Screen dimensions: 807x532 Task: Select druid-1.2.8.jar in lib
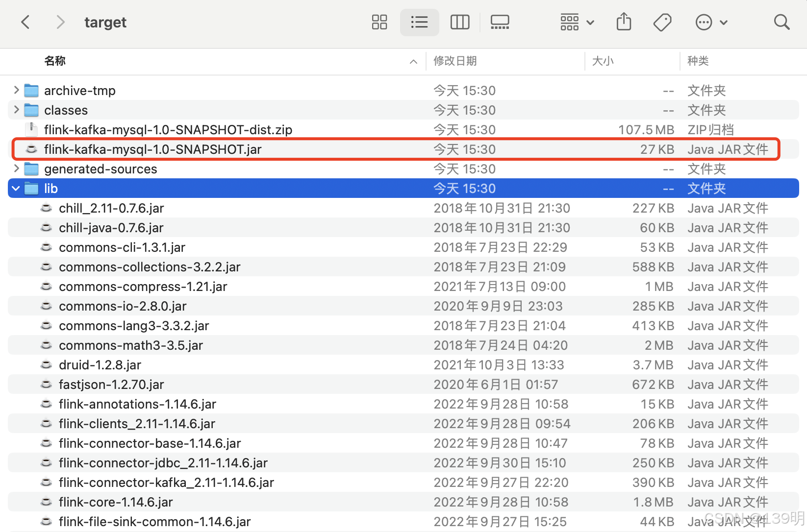click(100, 364)
